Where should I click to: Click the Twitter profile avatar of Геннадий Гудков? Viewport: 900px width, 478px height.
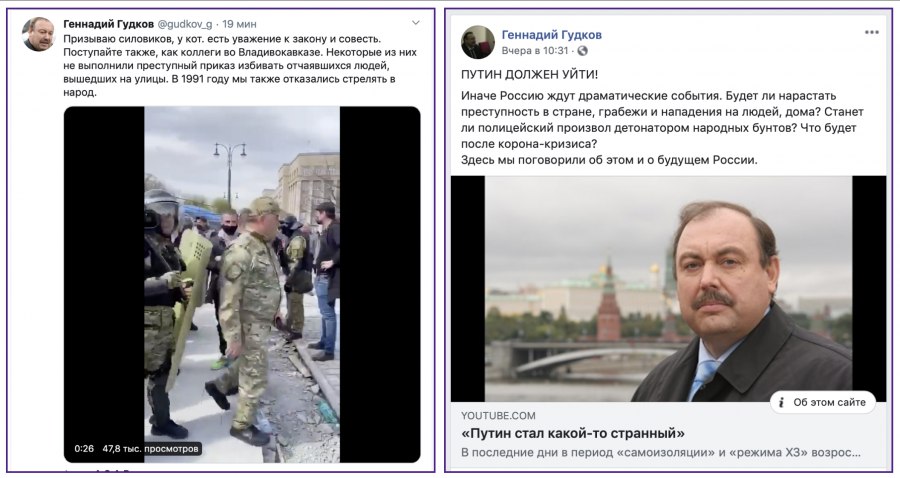tap(38, 34)
